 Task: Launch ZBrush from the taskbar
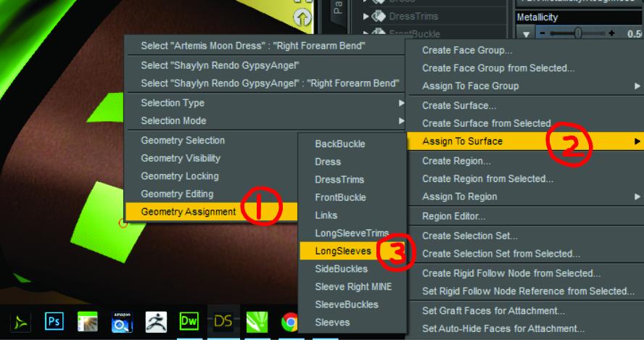click(x=156, y=322)
